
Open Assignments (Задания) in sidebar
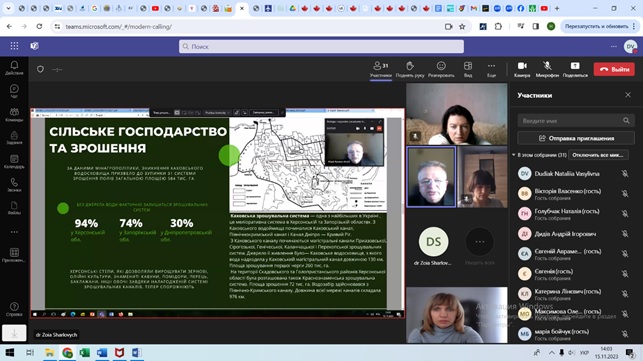point(14,138)
